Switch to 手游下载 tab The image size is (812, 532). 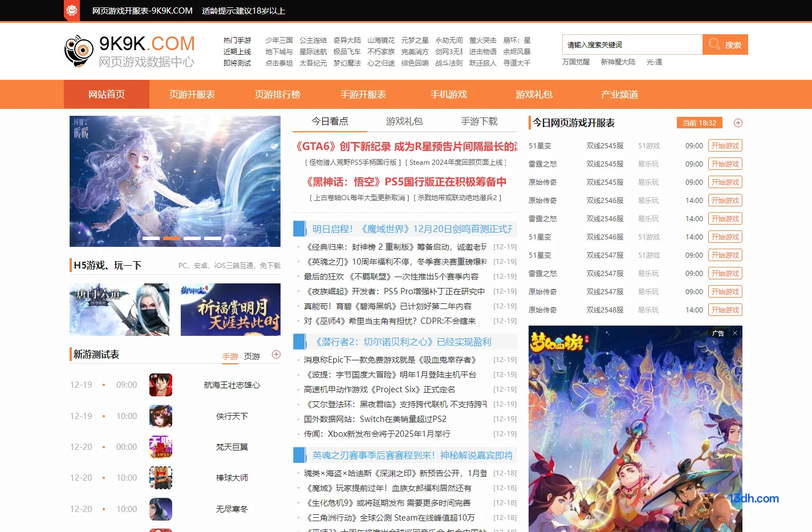pos(479,121)
